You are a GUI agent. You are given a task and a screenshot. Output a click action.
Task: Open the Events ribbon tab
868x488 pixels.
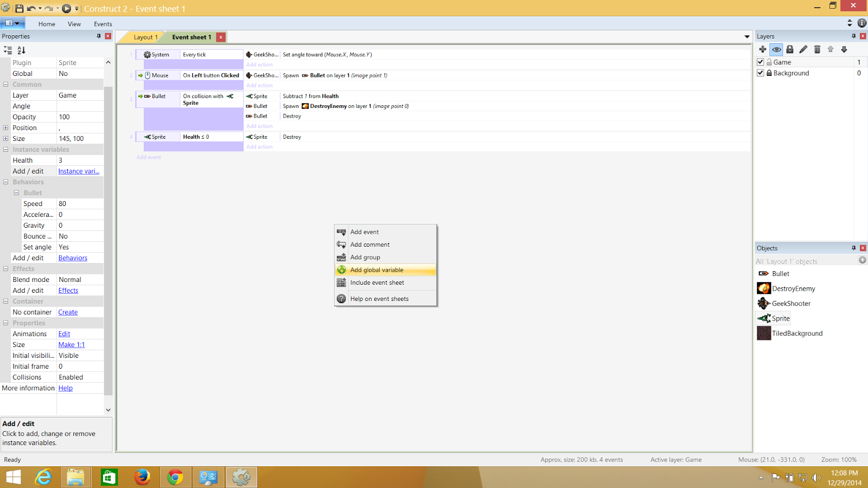click(103, 24)
